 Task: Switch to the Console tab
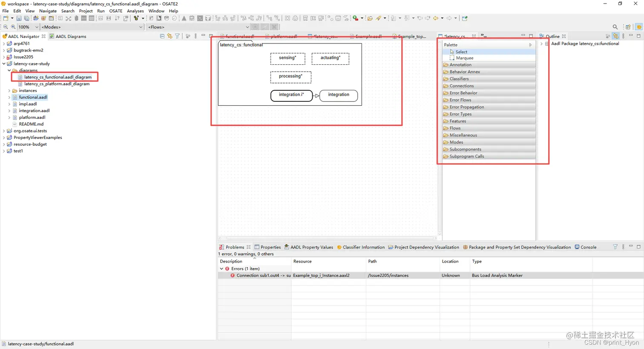pyautogui.click(x=586, y=247)
